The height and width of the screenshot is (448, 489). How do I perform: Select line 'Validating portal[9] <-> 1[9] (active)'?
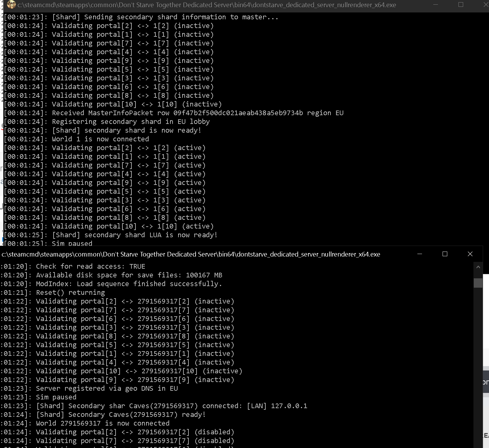coord(105,183)
